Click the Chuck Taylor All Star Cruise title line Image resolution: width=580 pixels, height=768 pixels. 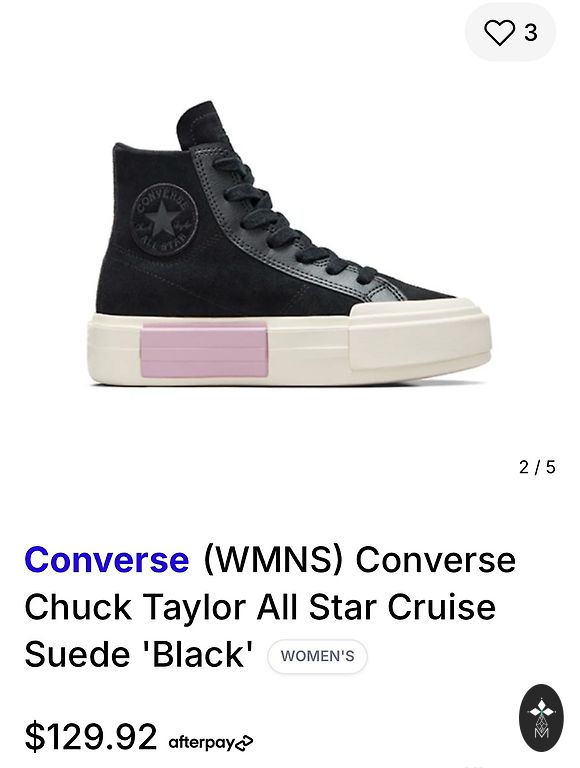point(260,607)
